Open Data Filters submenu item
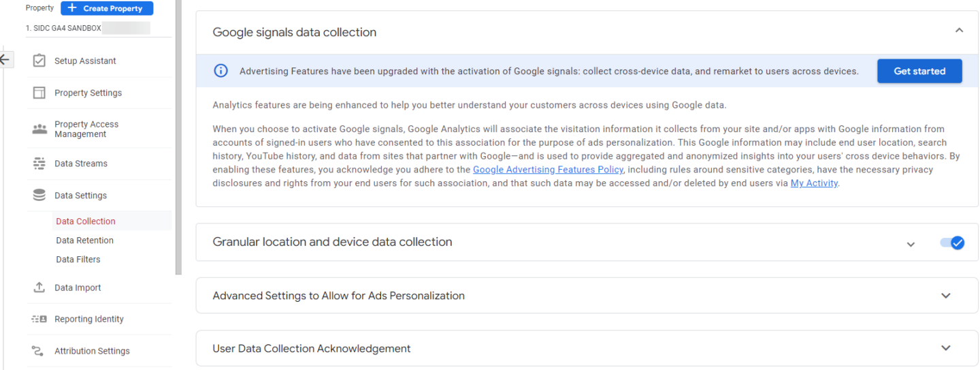The image size is (980, 370). coord(78,260)
